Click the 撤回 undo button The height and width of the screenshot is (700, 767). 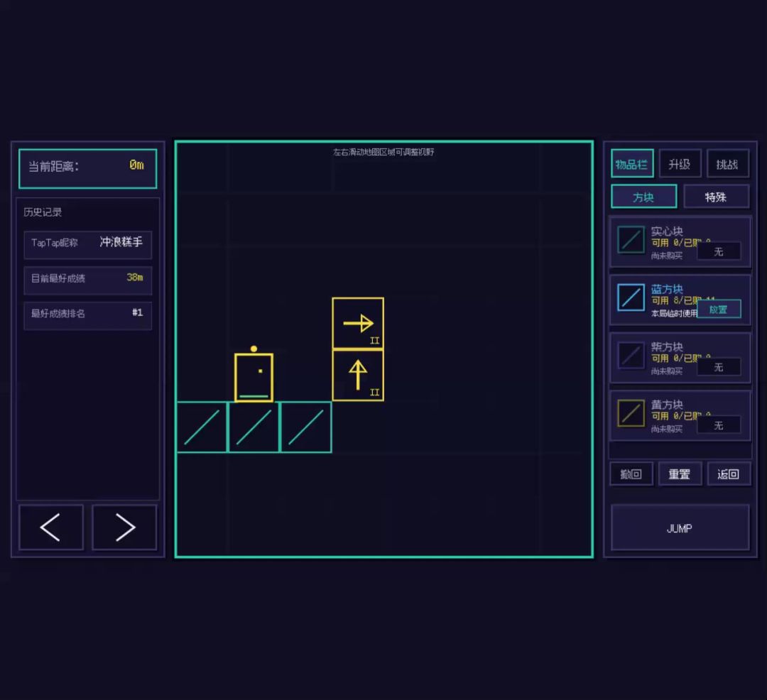[631, 474]
